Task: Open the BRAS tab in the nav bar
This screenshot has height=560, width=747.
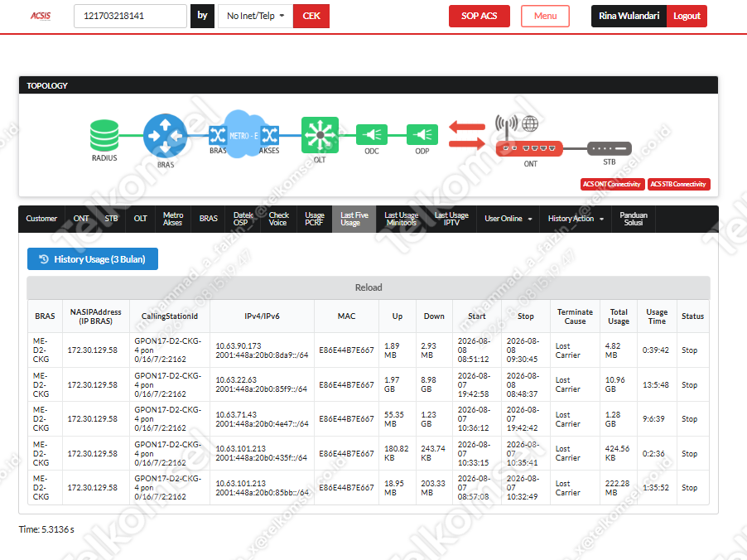Action: coord(208,219)
